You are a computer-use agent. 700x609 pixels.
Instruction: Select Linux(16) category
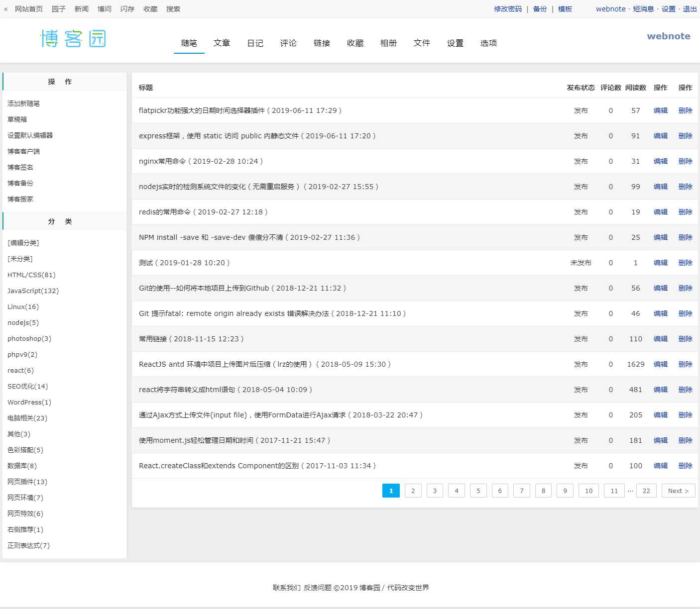23,306
